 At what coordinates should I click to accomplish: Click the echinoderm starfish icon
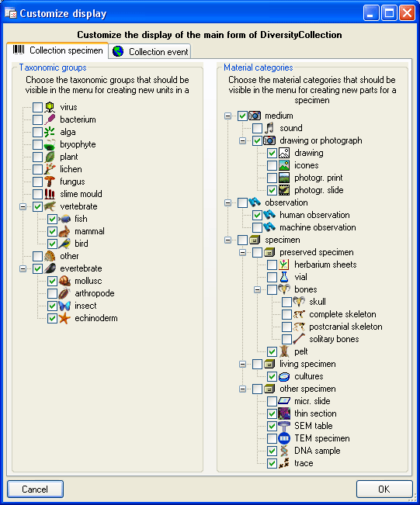coord(64,318)
